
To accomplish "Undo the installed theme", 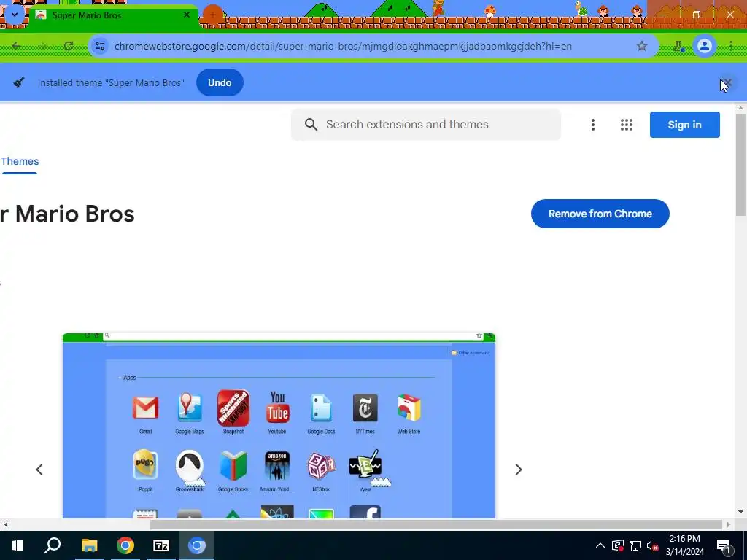I will pyautogui.click(x=220, y=82).
